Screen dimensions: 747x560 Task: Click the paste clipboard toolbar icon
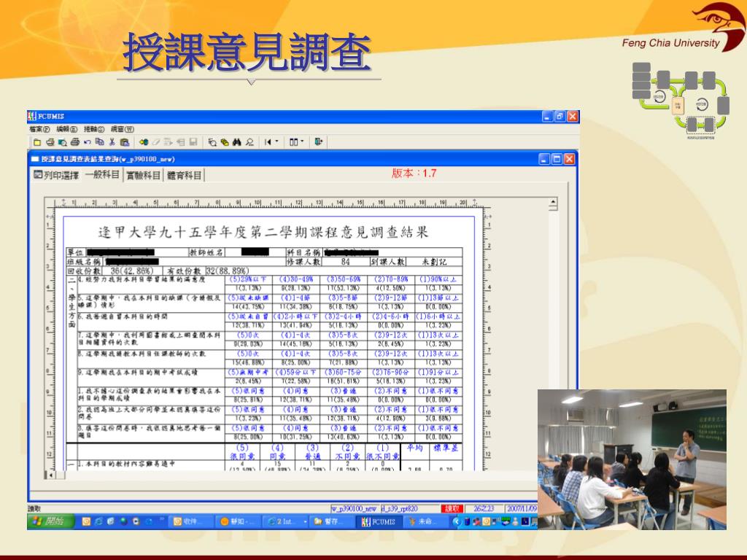coord(124,142)
